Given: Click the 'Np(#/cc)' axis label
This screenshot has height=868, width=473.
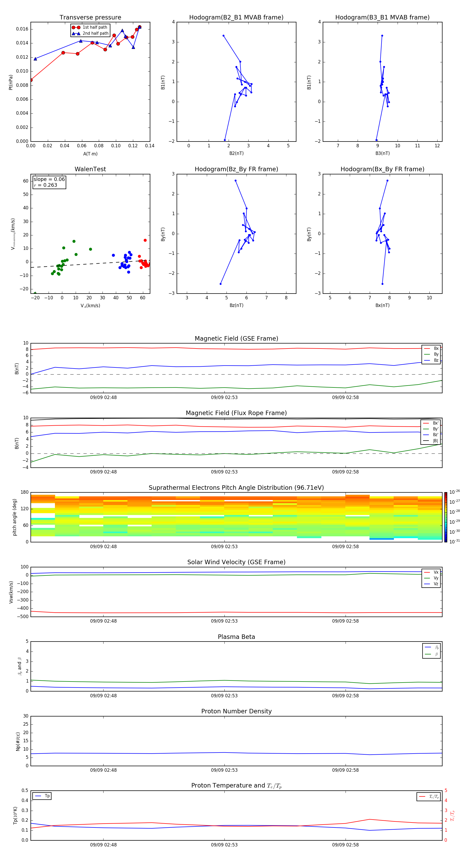Looking at the screenshot, I should (x=18, y=741).
